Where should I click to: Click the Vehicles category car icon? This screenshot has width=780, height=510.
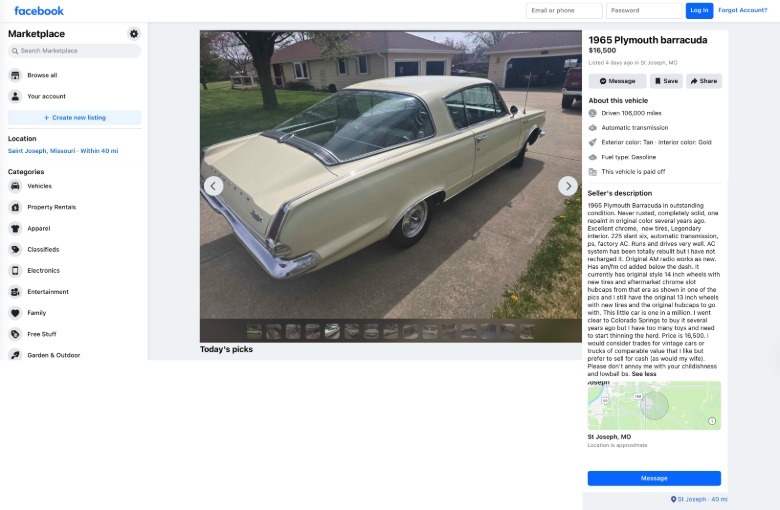click(15, 186)
